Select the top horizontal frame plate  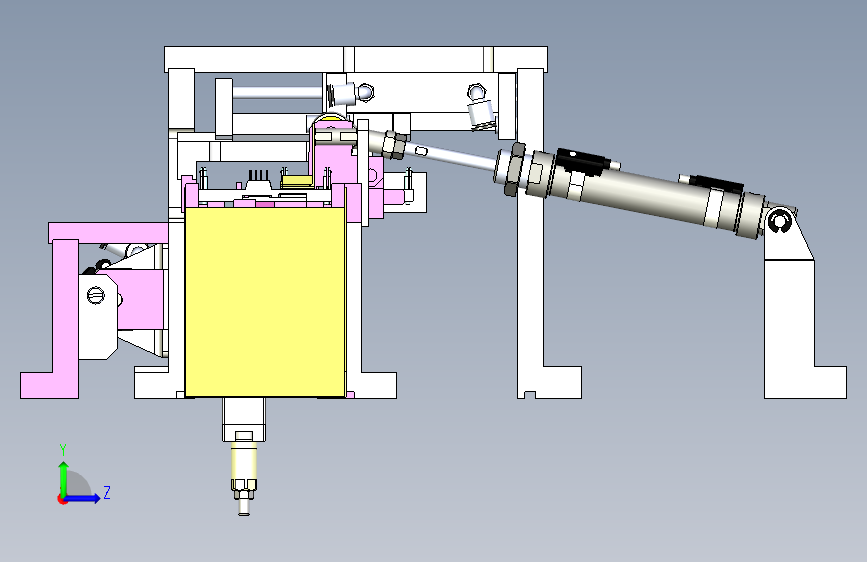pos(356,59)
